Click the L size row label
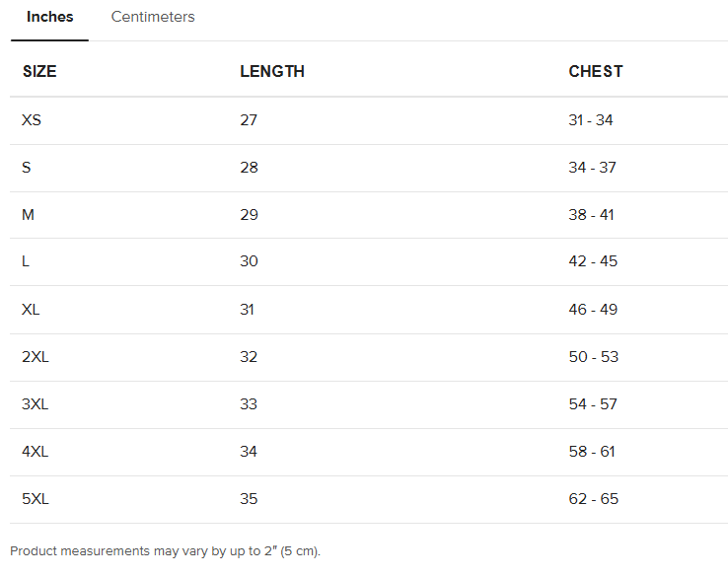The height and width of the screenshot is (577, 728). (x=26, y=261)
